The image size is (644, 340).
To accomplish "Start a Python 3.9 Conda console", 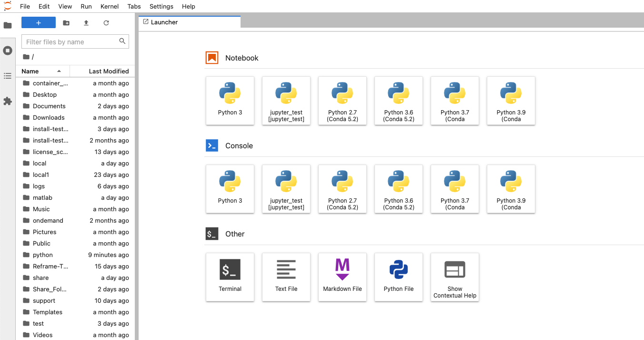I will coord(511,189).
